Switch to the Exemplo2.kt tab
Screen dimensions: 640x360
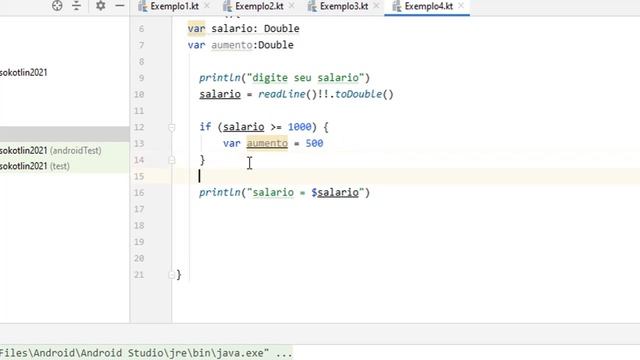click(259, 6)
